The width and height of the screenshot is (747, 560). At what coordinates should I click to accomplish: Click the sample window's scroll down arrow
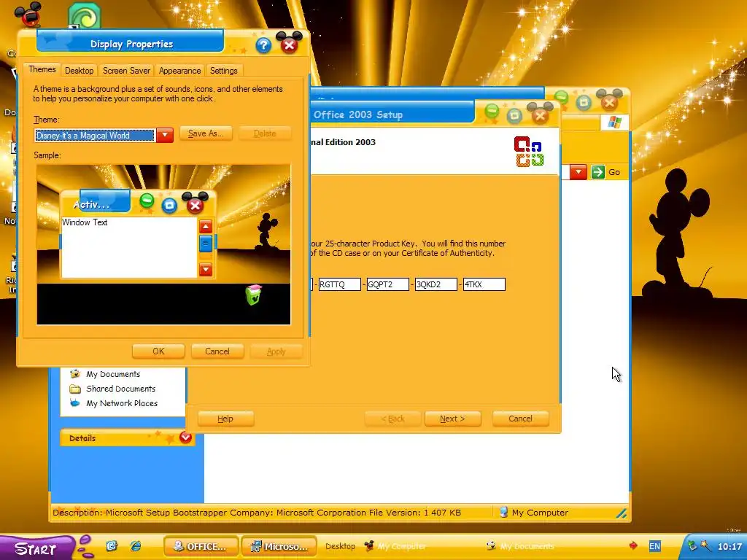205,270
